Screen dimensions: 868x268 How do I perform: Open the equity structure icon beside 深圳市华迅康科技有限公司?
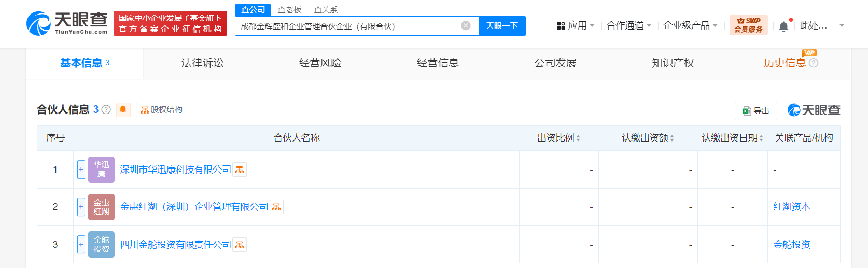(240, 170)
